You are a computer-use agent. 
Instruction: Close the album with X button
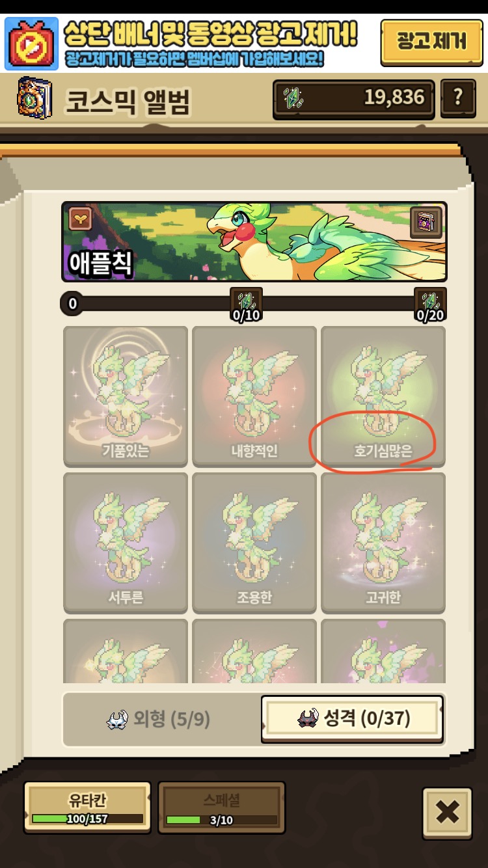pyautogui.click(x=448, y=811)
